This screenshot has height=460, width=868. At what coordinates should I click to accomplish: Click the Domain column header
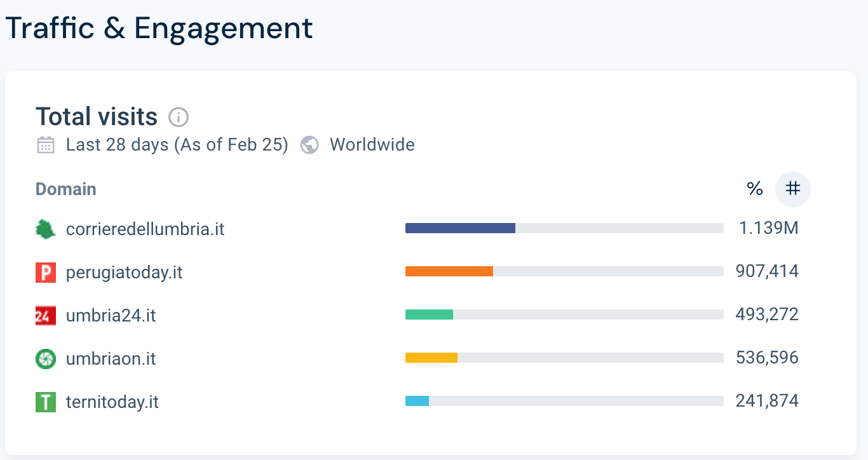click(66, 189)
